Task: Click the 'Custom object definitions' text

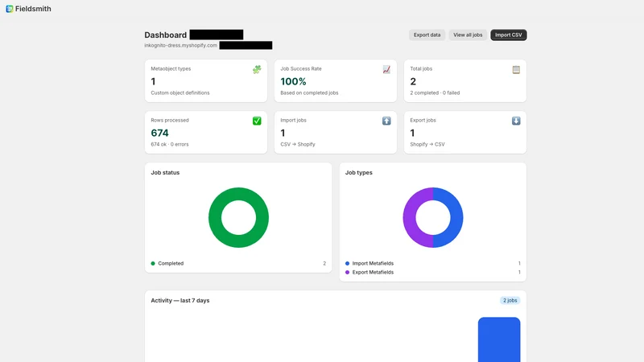Action: pyautogui.click(x=180, y=93)
